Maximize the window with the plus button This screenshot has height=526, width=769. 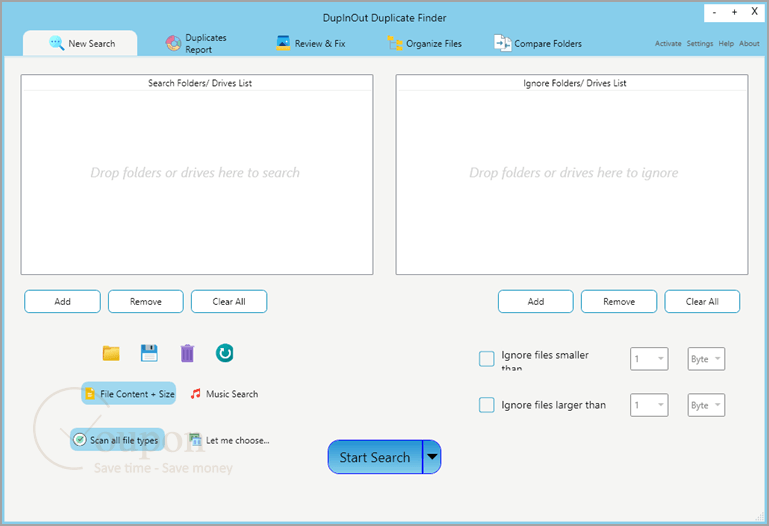[x=734, y=12]
